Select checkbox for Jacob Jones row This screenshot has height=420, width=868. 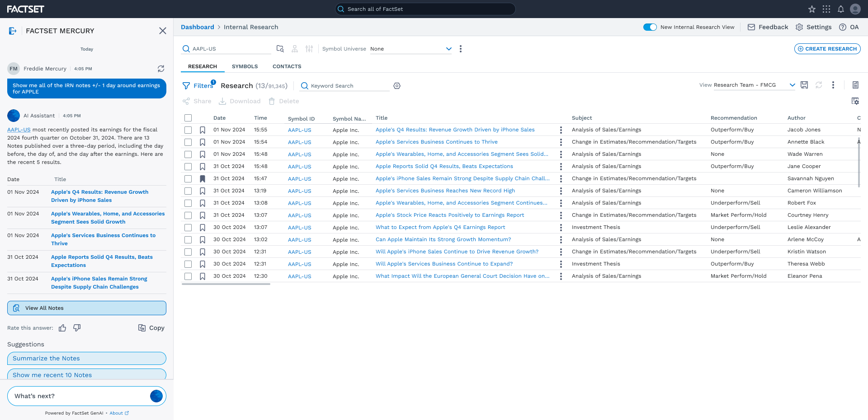[x=188, y=130]
